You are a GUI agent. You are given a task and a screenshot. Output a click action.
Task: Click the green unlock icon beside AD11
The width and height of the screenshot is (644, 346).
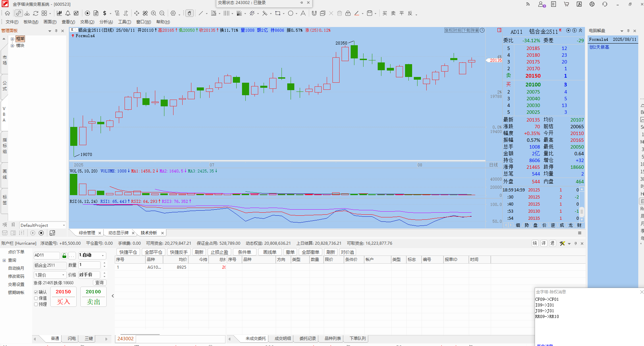64,256
